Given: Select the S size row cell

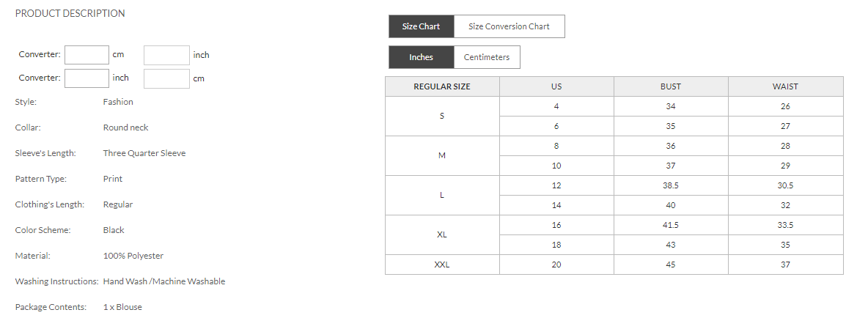Looking at the screenshot, I should pos(442,116).
